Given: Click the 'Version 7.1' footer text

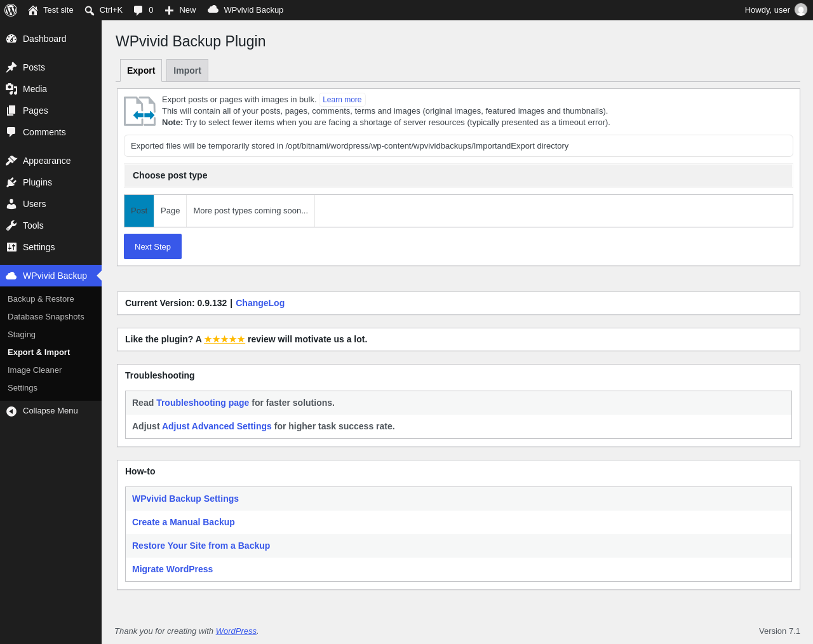Looking at the screenshot, I should coord(779,631).
